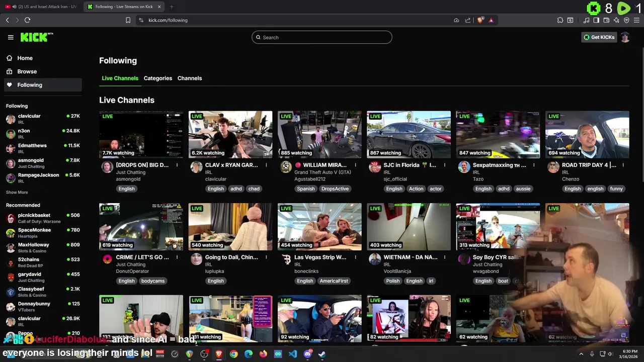Click the Polish tag under VooltBanicja

393,281
